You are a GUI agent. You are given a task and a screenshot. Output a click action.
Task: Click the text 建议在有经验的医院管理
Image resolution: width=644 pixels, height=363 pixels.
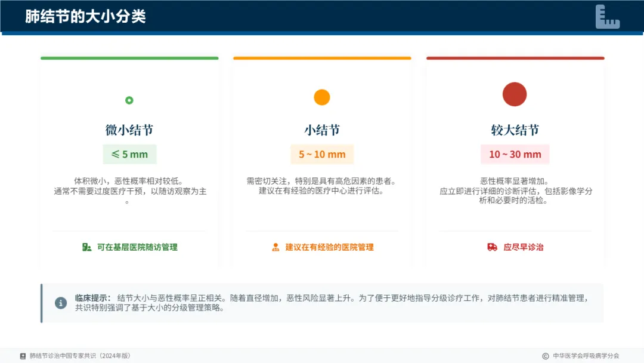pyautogui.click(x=329, y=247)
